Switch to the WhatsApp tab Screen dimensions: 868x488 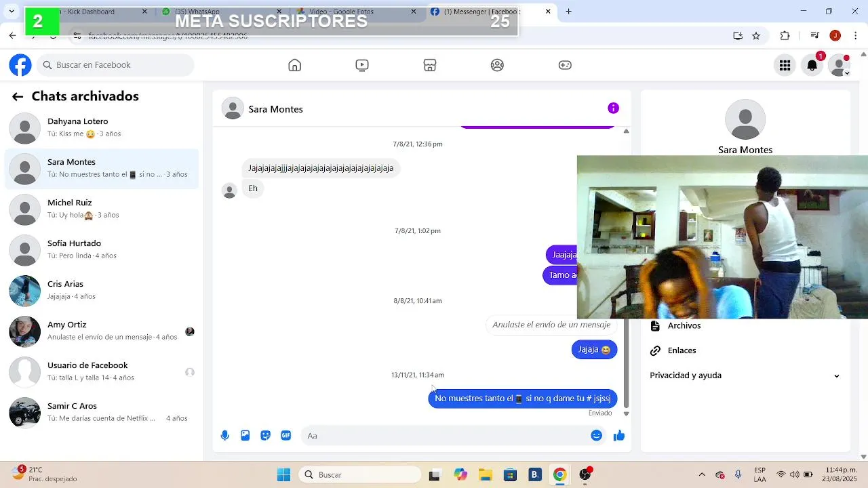click(x=221, y=12)
